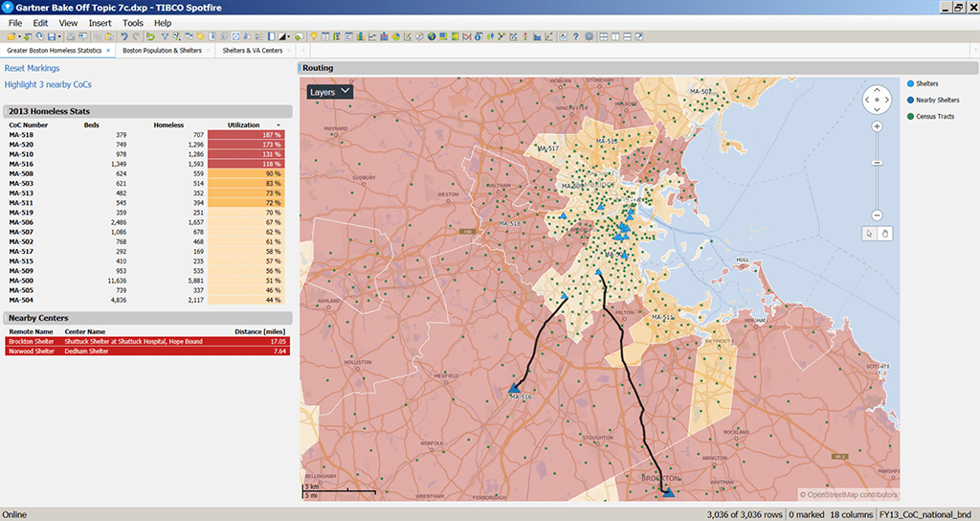This screenshot has width=980, height=521.
Task: Switch to Boston Population & Shelters tab
Action: (x=162, y=50)
